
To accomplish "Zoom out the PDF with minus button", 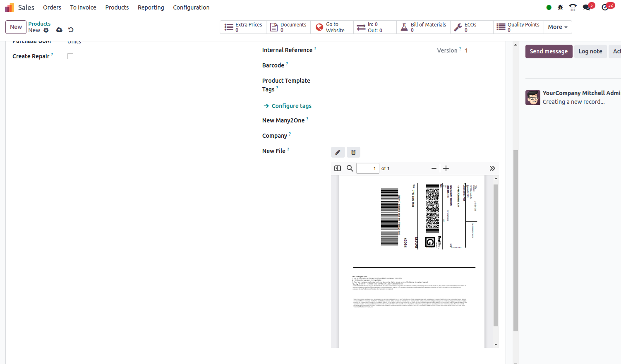I will tap(434, 168).
